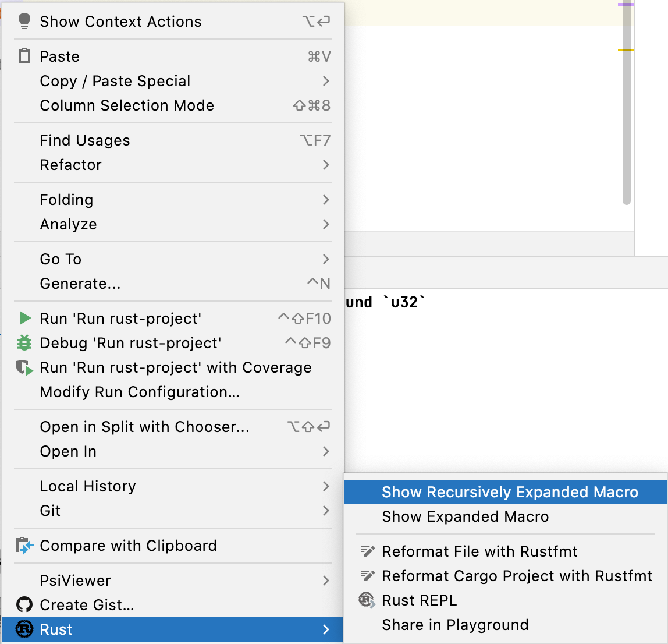Screen dimensions: 668x644
Task: Click the Rust REPL icon
Action: (367, 600)
